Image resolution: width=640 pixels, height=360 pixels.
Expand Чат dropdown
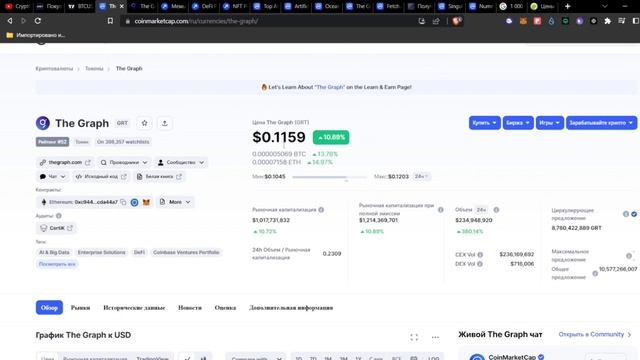(53, 176)
